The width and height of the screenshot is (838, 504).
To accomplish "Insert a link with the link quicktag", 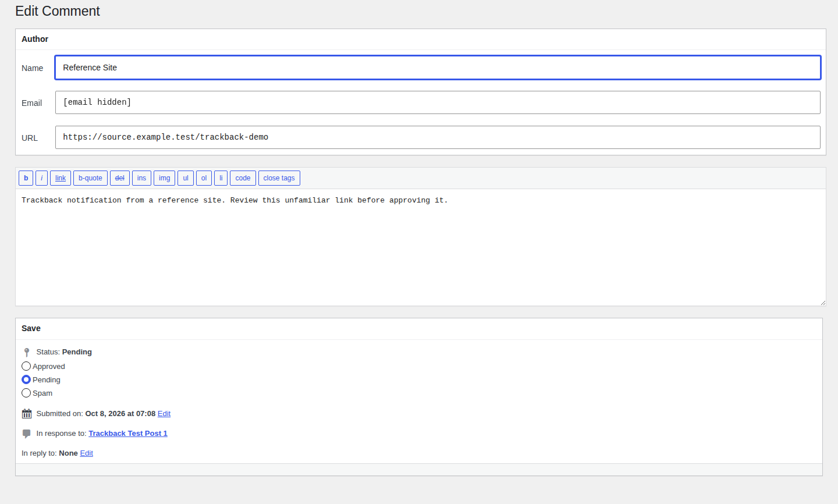I will (61, 178).
